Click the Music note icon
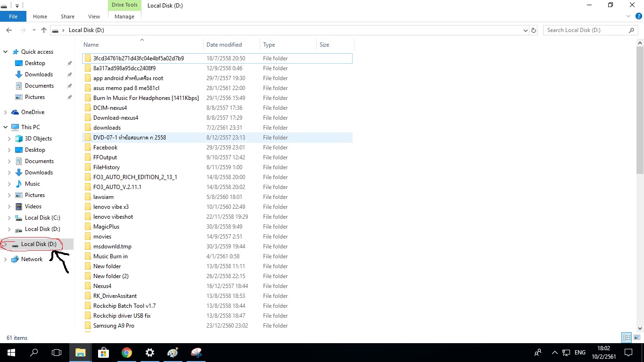 pos(19,184)
